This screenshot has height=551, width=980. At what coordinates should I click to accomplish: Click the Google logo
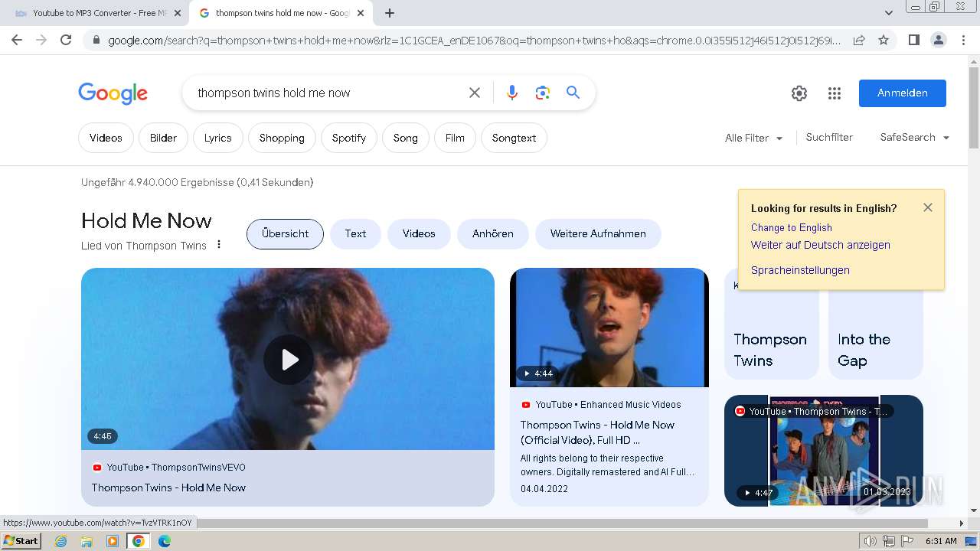coord(113,93)
